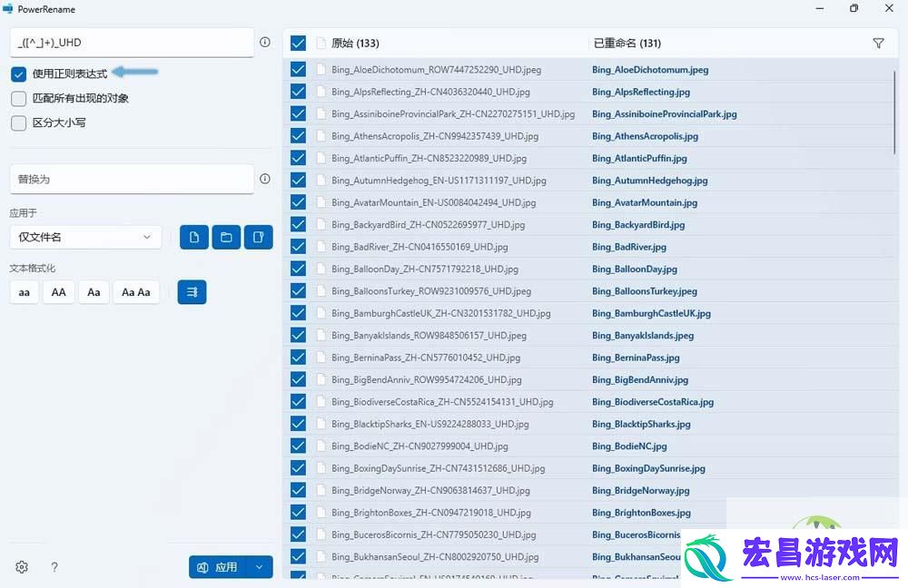Open PowerRename settings gear
Image resolution: width=908 pixels, height=588 pixels.
(x=22, y=567)
